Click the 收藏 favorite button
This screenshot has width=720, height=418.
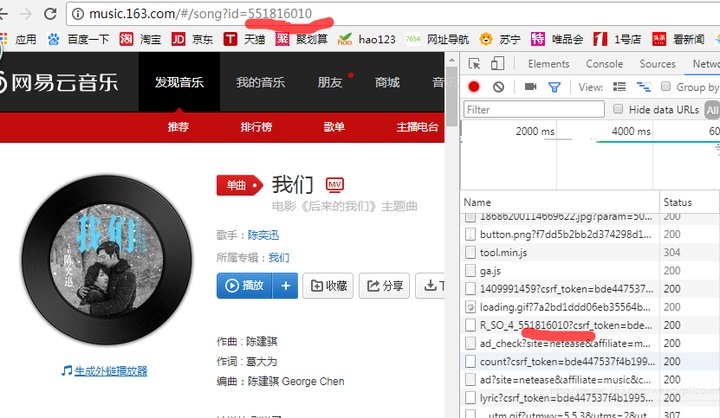pos(328,286)
